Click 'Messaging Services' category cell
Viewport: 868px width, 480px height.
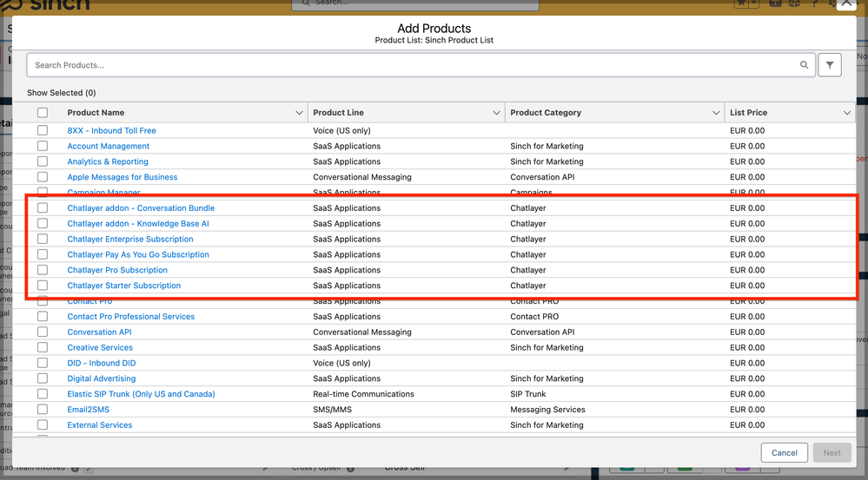click(547, 409)
